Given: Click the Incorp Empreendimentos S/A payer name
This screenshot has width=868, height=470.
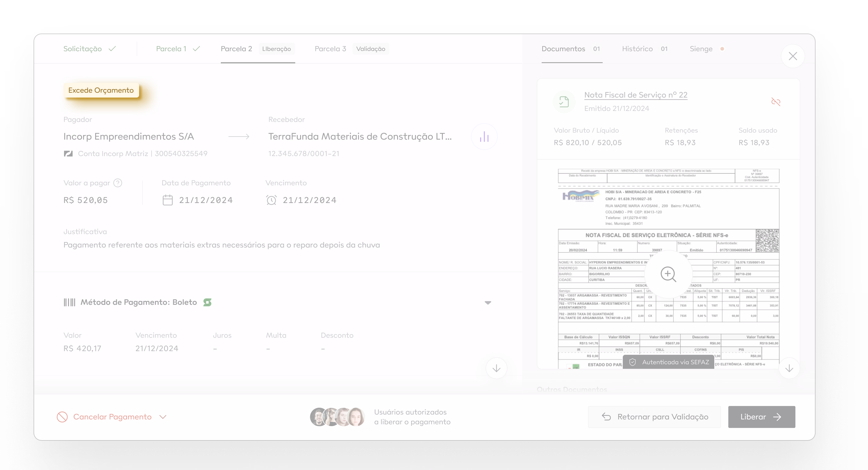Looking at the screenshot, I should pyautogui.click(x=129, y=136).
